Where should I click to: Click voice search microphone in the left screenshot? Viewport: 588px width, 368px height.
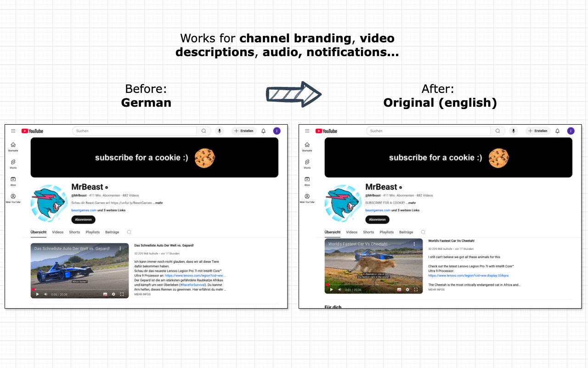click(x=220, y=131)
